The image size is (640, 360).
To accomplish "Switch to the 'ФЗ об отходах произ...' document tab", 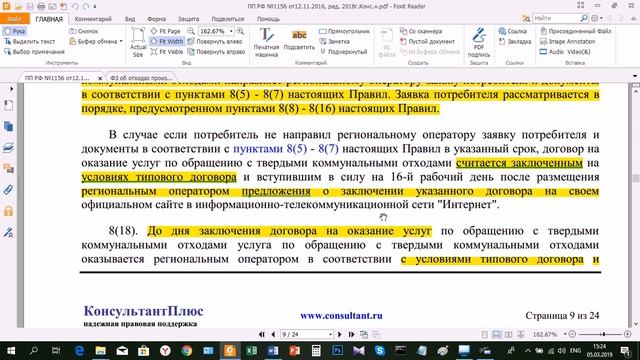I will (x=141, y=78).
